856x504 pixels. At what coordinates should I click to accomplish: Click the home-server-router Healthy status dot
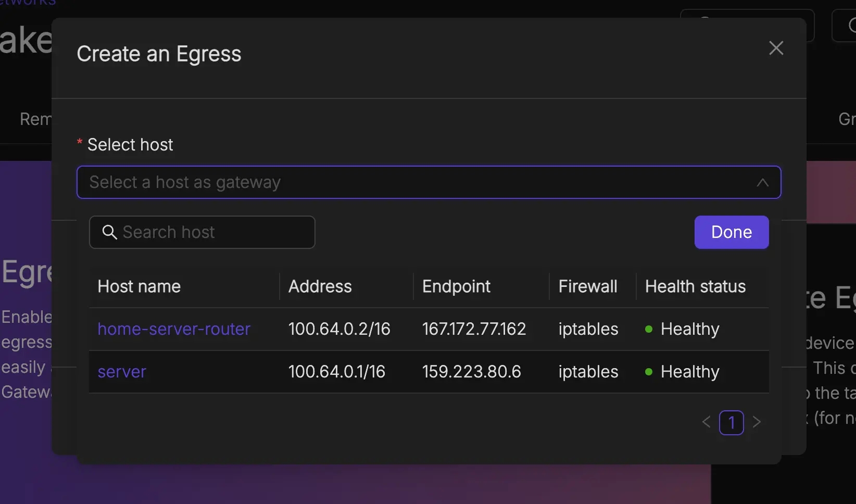pos(649,329)
